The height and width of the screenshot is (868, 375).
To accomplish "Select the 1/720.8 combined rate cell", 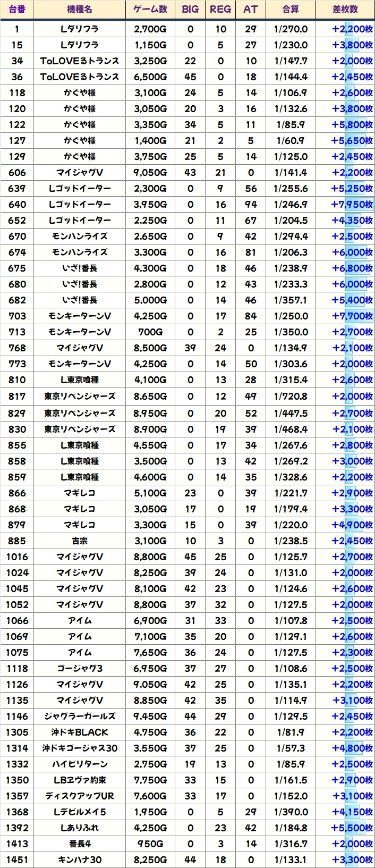I will [x=291, y=397].
